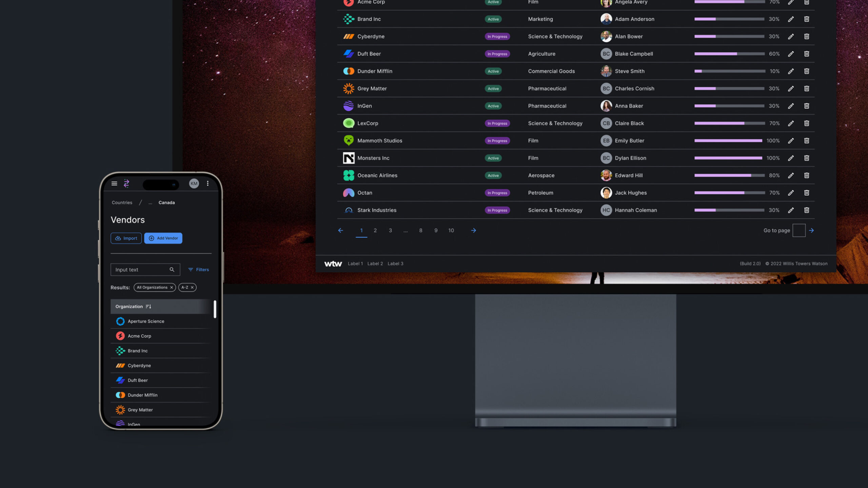Edit the Octan vendor row
This screenshot has height=488, width=868.
(x=791, y=193)
